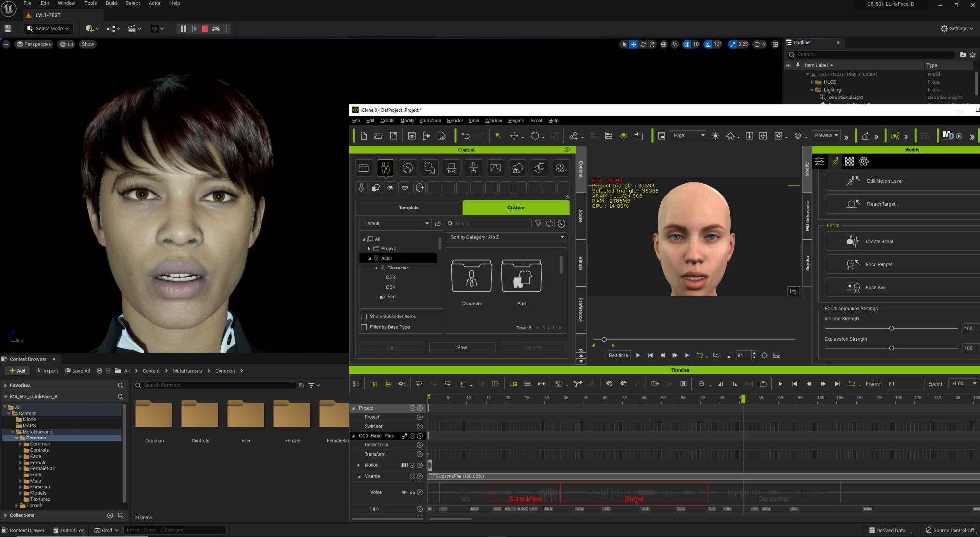Screen dimensions: 980x537
Task: Toggle the Realtime playback button
Action: pos(618,355)
